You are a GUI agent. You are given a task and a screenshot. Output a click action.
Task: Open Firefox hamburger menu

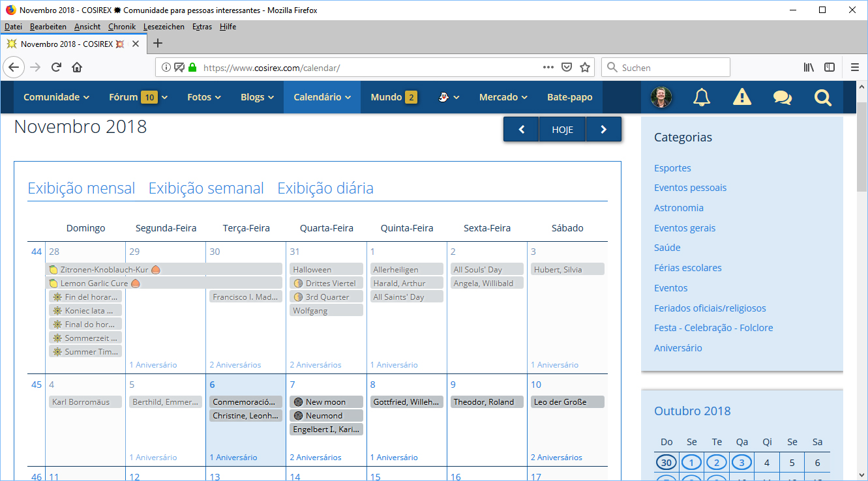pyautogui.click(x=854, y=67)
